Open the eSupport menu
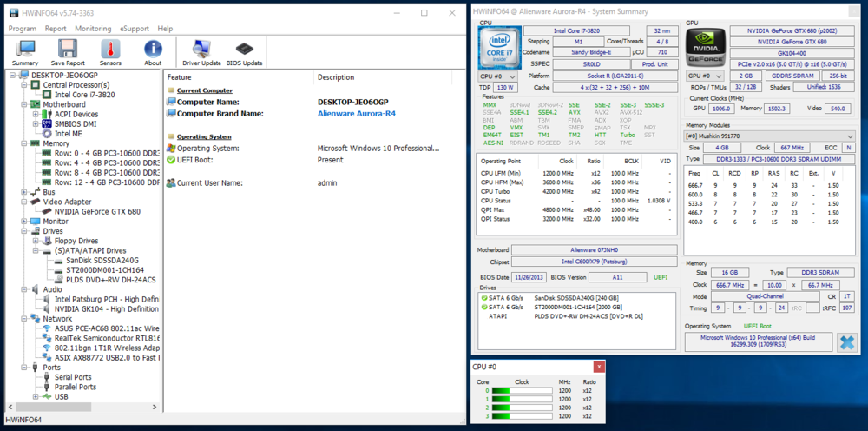The image size is (868, 431). 134,29
